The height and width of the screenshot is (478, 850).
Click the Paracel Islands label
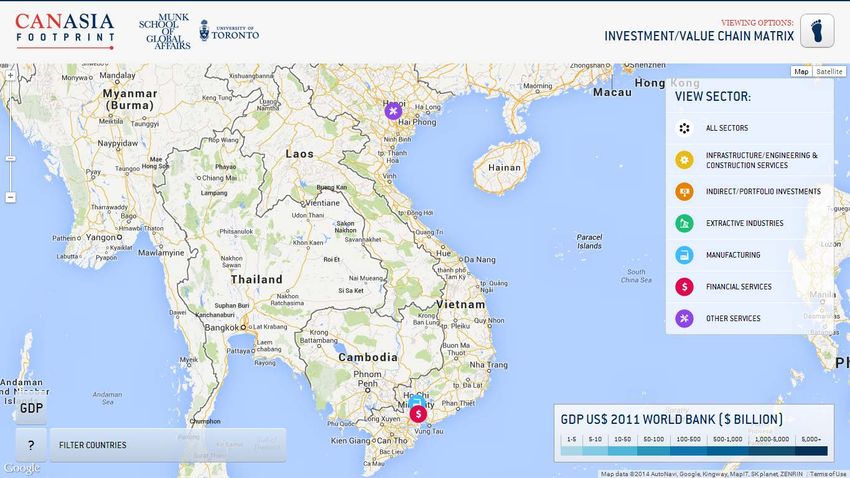(589, 241)
